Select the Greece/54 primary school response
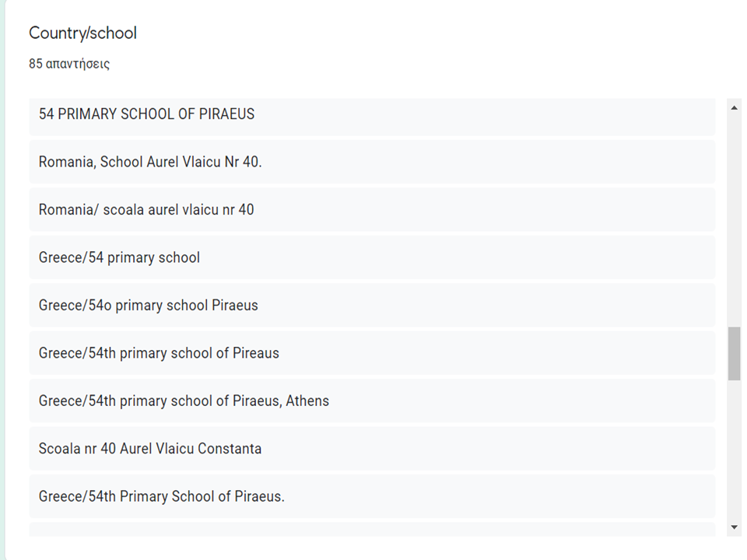The height and width of the screenshot is (560, 747). [119, 257]
